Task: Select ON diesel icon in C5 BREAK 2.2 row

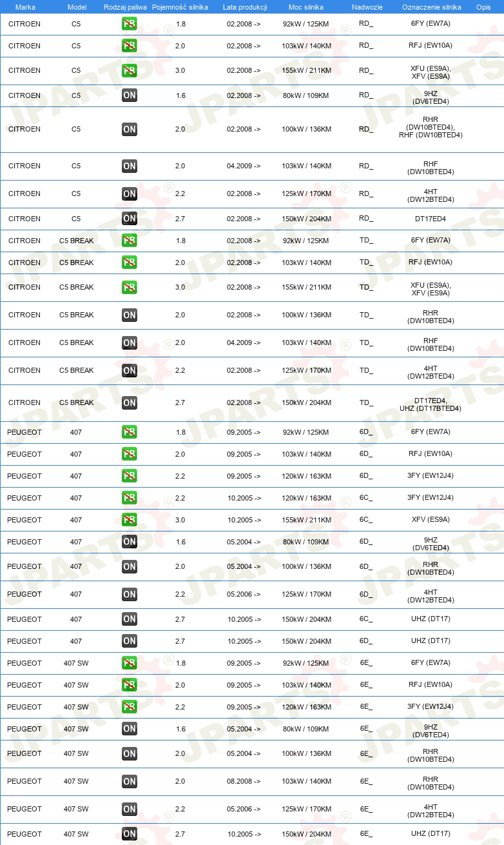Action: pos(130,370)
